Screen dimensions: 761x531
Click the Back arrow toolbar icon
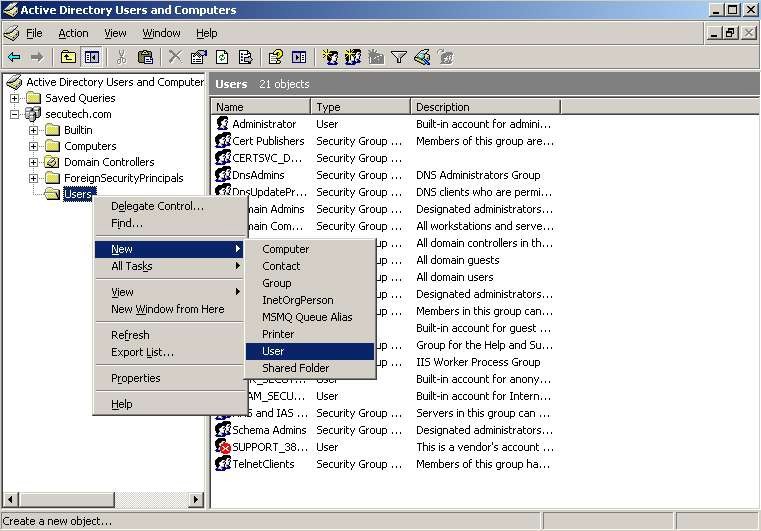point(15,57)
